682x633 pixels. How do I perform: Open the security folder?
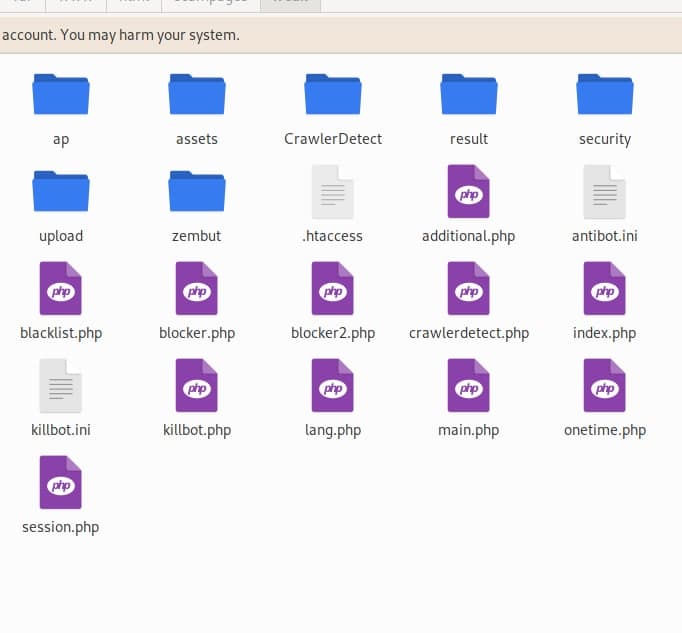coord(605,96)
